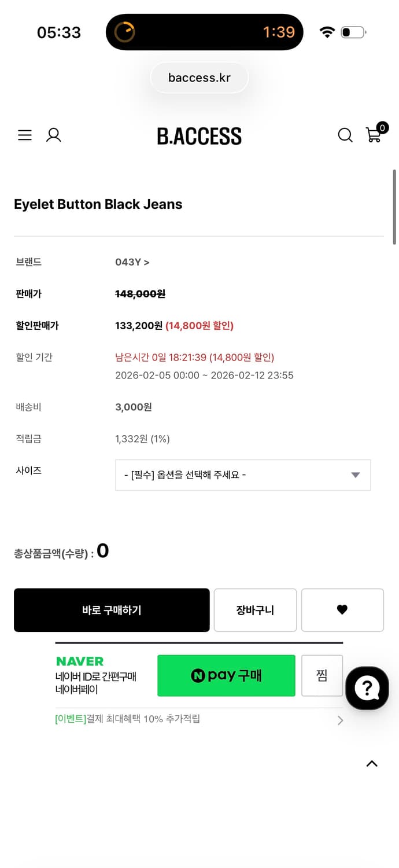Purchase via the N pay 구매 button
Viewport: 399px width, 868px height.
click(x=226, y=675)
